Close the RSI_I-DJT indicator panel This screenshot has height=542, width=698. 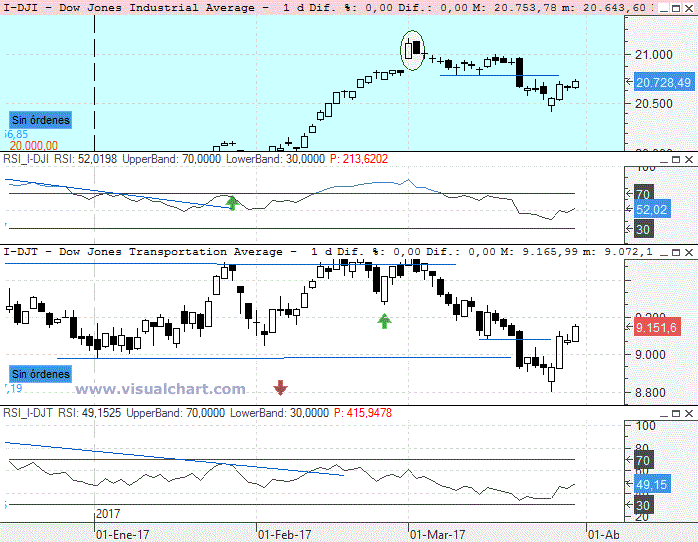click(x=689, y=413)
